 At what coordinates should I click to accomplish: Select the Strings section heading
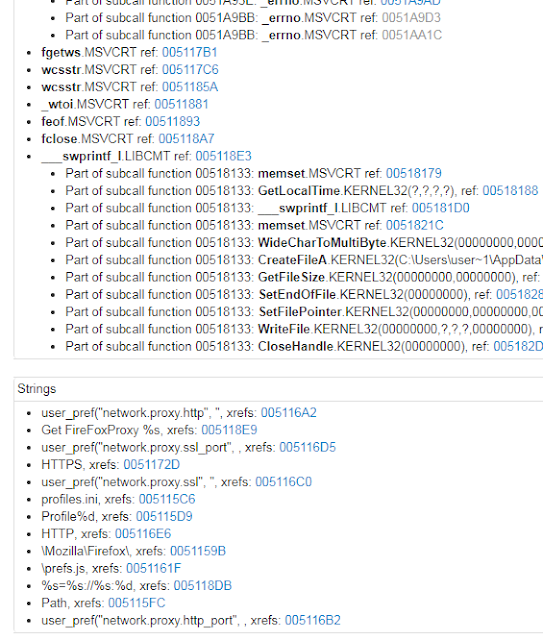pos(37,389)
